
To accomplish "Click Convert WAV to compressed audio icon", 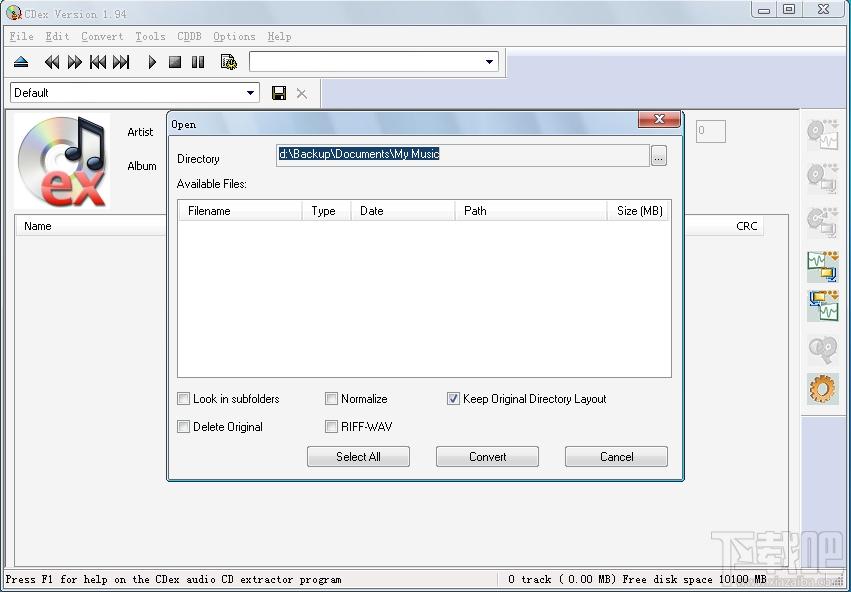I will (x=823, y=266).
